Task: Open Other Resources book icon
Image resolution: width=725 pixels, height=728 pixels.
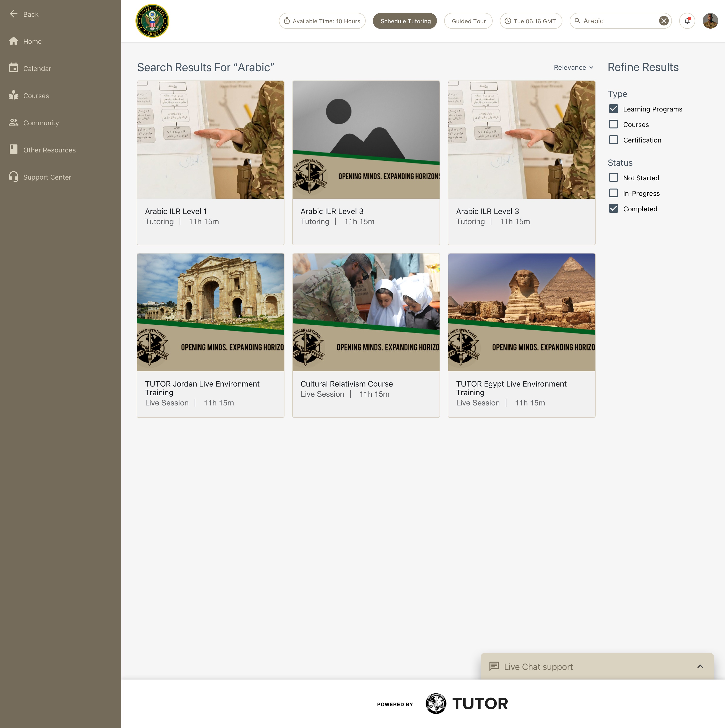Action: (14, 150)
